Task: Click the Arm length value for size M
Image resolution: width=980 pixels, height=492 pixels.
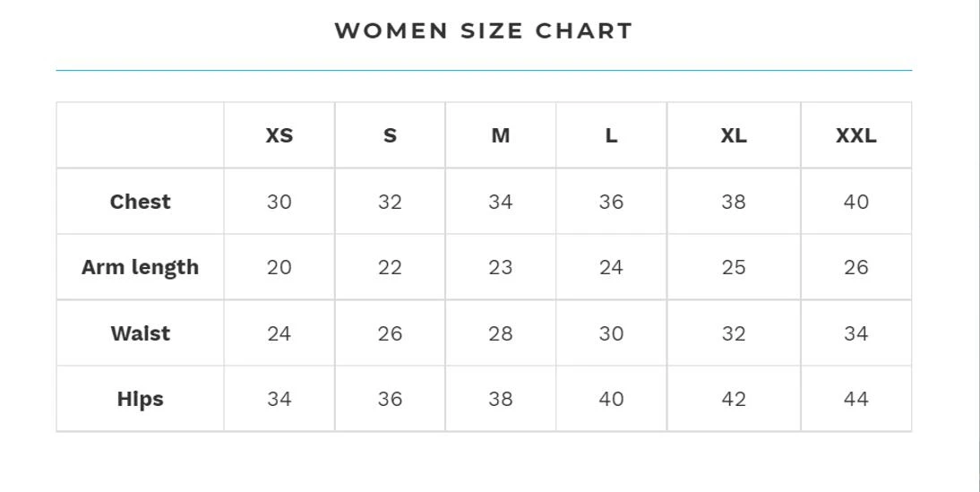Action: pyautogui.click(x=501, y=267)
